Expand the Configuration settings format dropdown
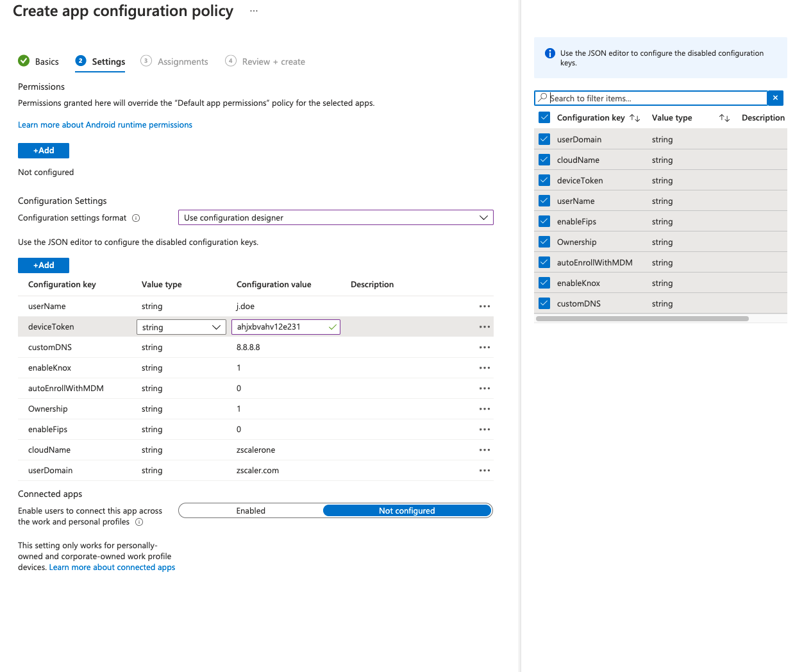This screenshot has height=672, width=795. (x=335, y=218)
